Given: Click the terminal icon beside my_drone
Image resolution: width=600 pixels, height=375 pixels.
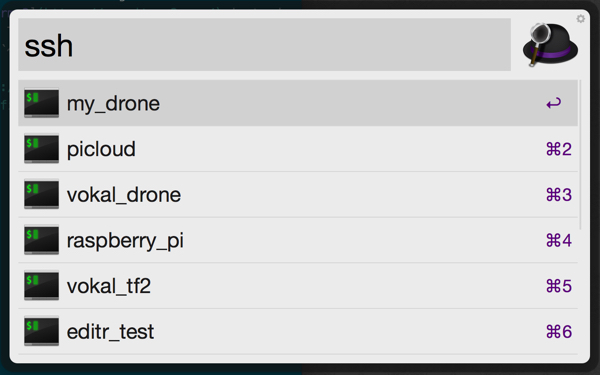Looking at the screenshot, I should (41, 103).
